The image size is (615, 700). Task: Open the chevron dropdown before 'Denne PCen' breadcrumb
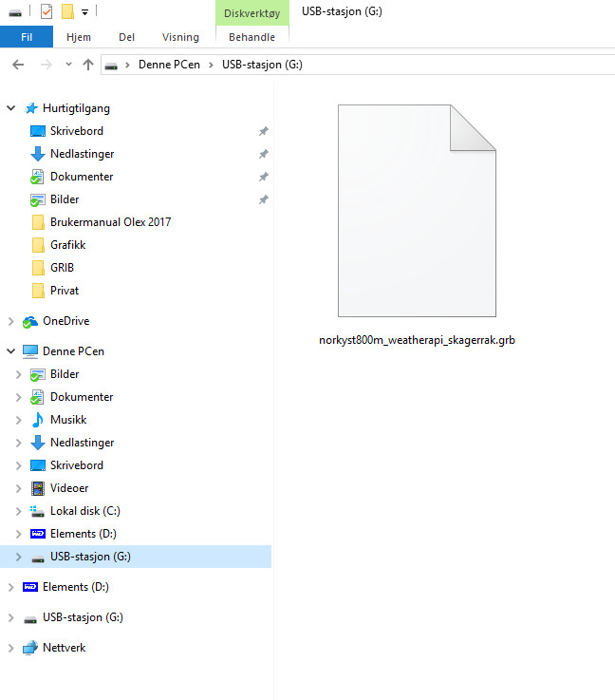127,66
